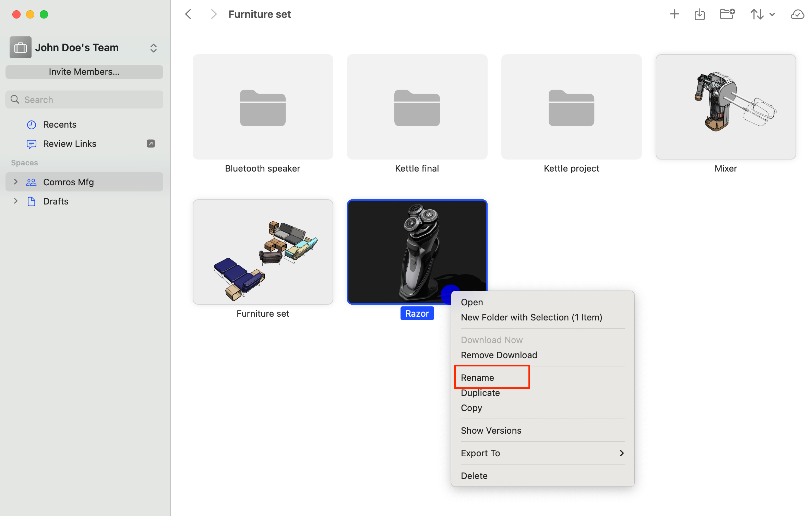Click the Review Links speech bubble icon
The height and width of the screenshot is (516, 812).
(x=31, y=144)
